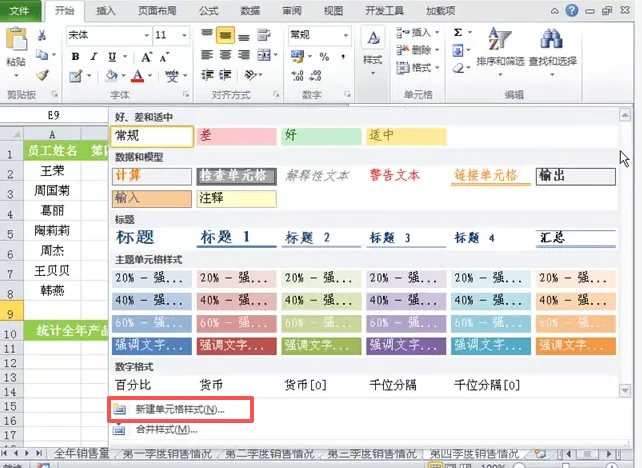Click the Copy icon
Viewport: 642px width, 468px height.
42,54
